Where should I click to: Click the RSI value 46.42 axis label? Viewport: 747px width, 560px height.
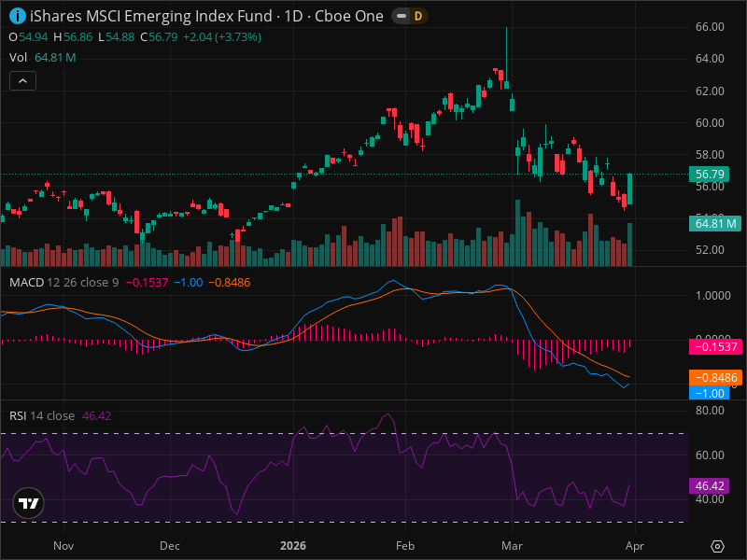pos(710,485)
